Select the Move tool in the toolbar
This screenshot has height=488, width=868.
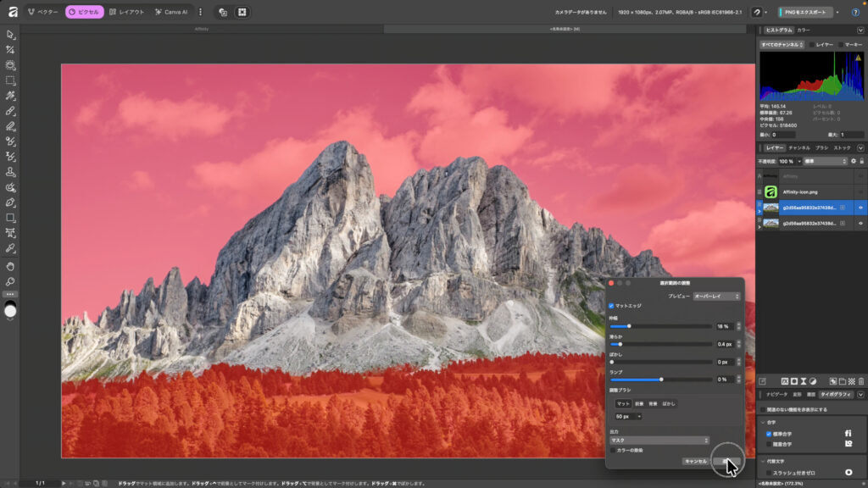click(x=10, y=35)
